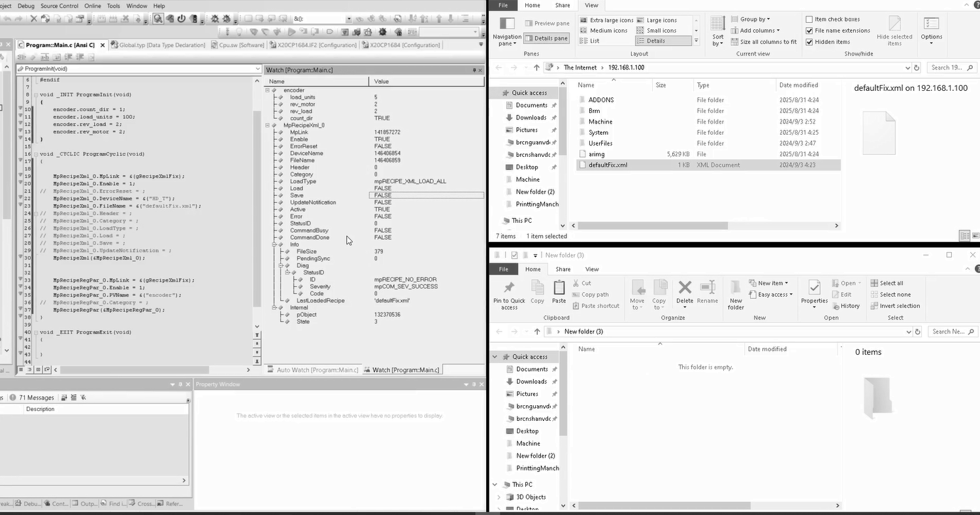
Task: Open the address history dropdown for 192.168.1.100
Action: [907, 68]
